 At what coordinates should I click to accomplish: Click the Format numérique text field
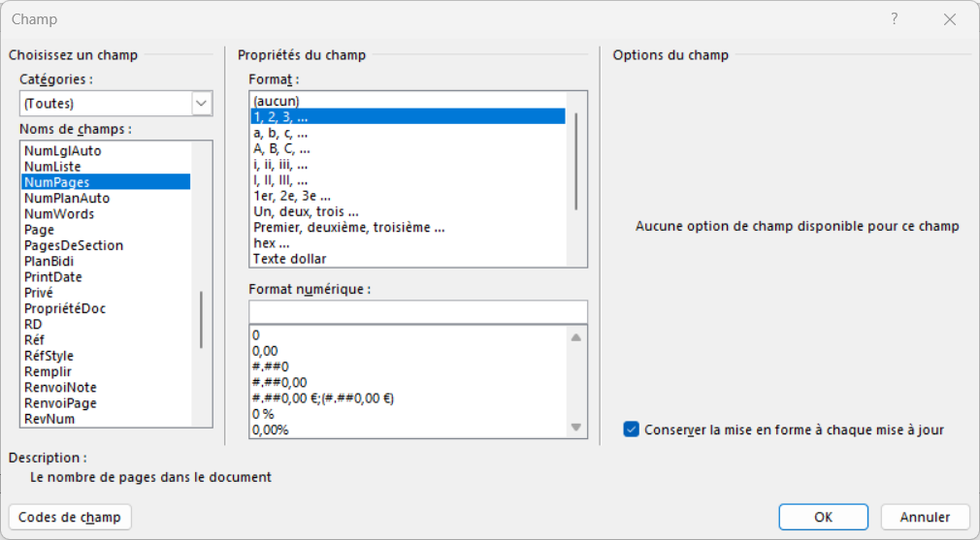tap(417, 310)
